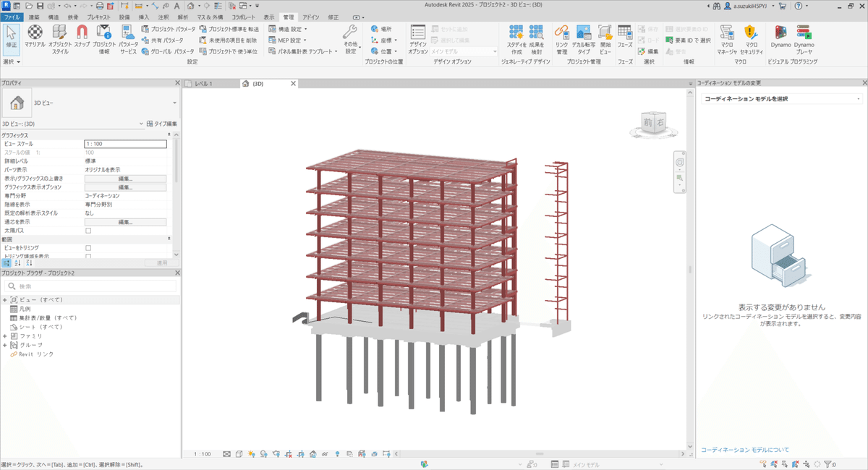Open コーディネーション モデルについて link
The image size is (868, 470).
745,450
